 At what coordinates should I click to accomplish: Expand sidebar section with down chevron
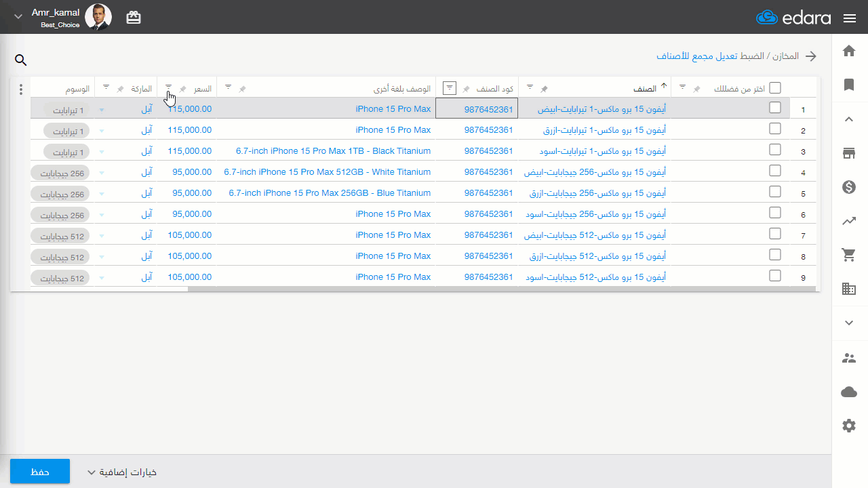(x=848, y=323)
